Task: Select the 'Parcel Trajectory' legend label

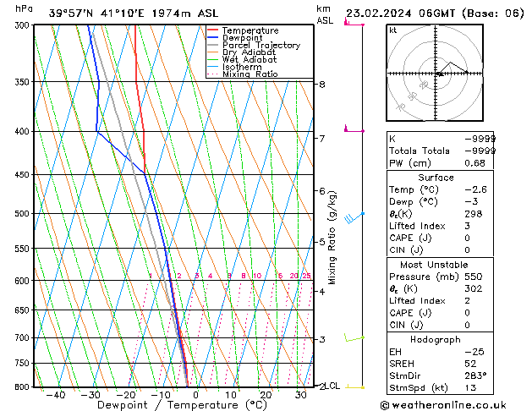Action: click(261, 45)
